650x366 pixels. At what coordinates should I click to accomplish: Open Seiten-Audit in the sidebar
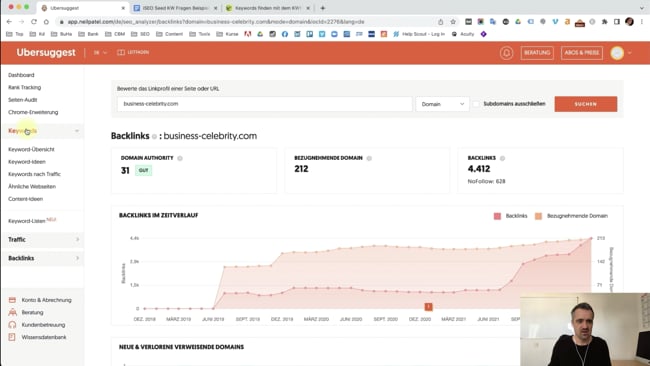click(22, 100)
